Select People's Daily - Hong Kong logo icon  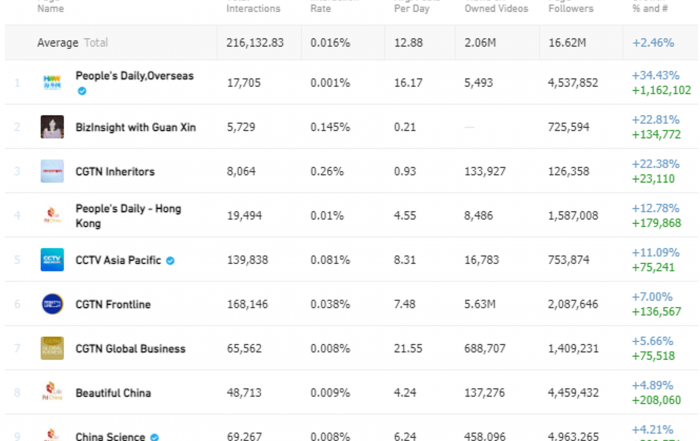coord(52,215)
